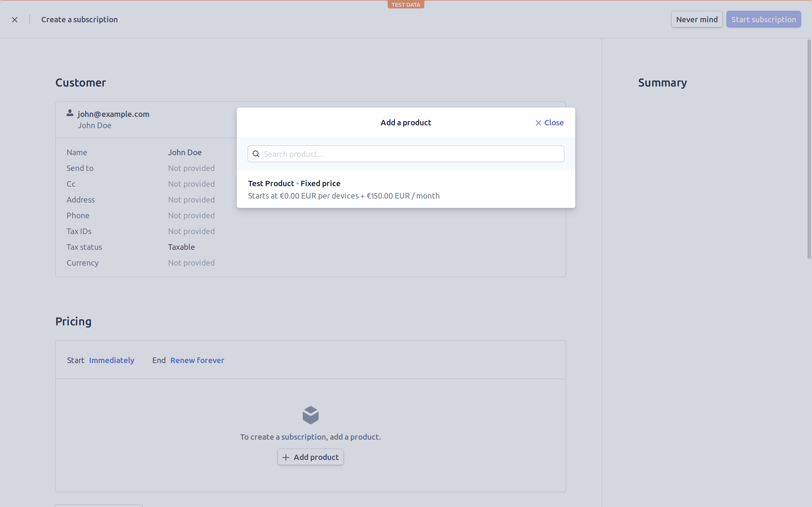The width and height of the screenshot is (812, 507).
Task: Click the Never mind button
Action: point(696,19)
